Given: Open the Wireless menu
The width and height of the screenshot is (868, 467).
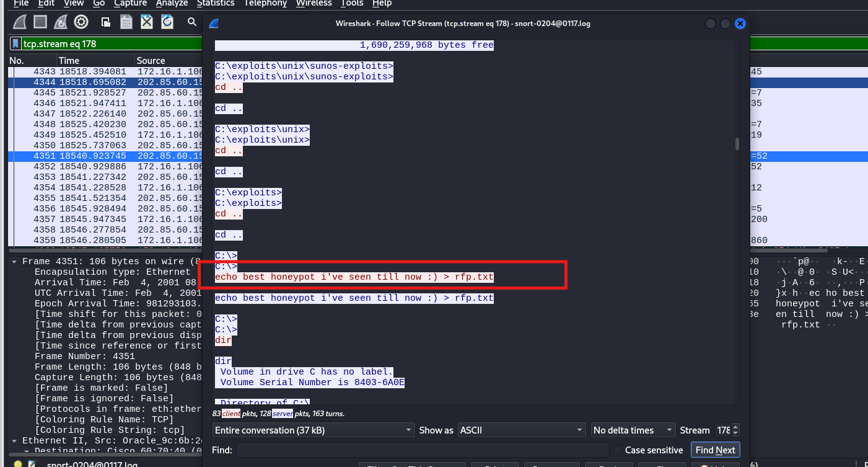Looking at the screenshot, I should pos(313,3).
